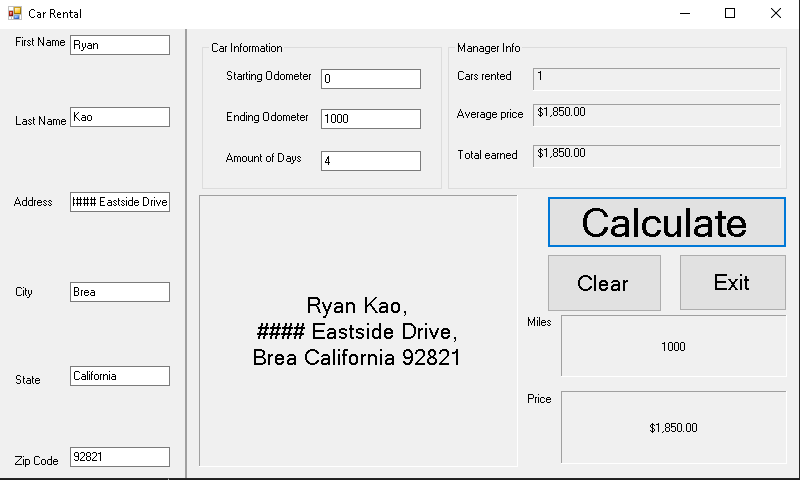Click the Average price display field
The image size is (800, 480).
point(657,115)
